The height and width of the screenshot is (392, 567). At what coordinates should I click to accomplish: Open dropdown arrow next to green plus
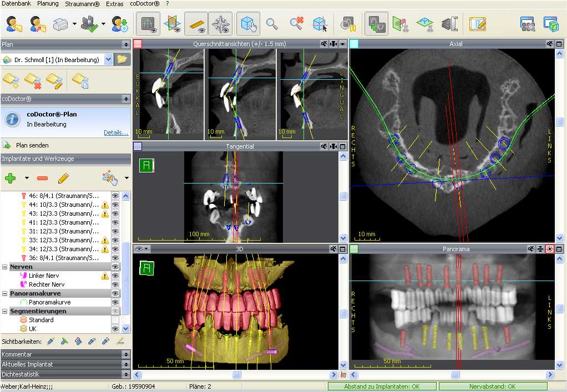pyautogui.click(x=27, y=178)
